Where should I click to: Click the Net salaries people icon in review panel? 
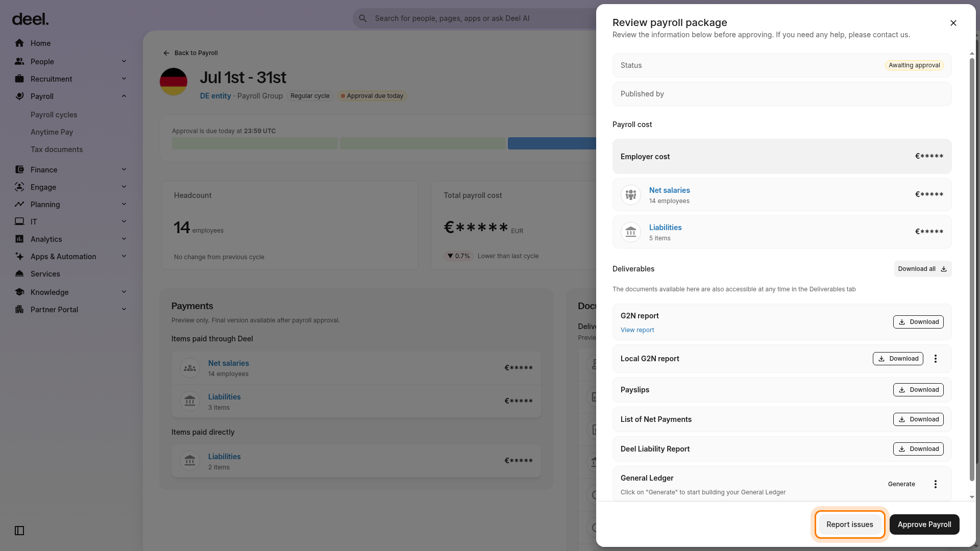tap(631, 195)
